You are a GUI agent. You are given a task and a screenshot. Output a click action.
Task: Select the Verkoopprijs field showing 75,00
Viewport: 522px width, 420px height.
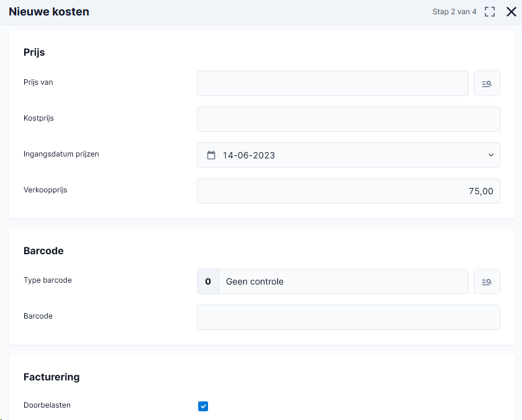(348, 191)
